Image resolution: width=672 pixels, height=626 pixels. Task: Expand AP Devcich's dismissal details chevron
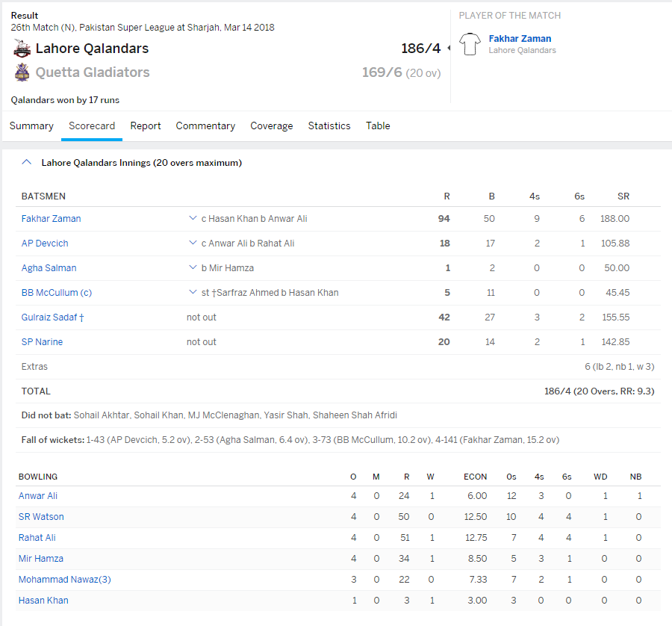point(193,244)
